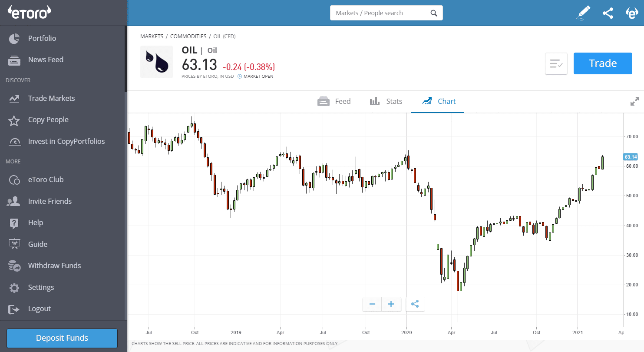Screen dimensions: 644x352
Task: Select Invite Friends
Action: (50, 201)
